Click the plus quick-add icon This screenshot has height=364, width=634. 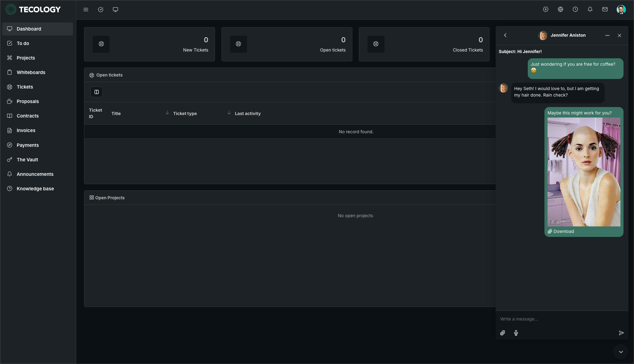[x=545, y=10]
